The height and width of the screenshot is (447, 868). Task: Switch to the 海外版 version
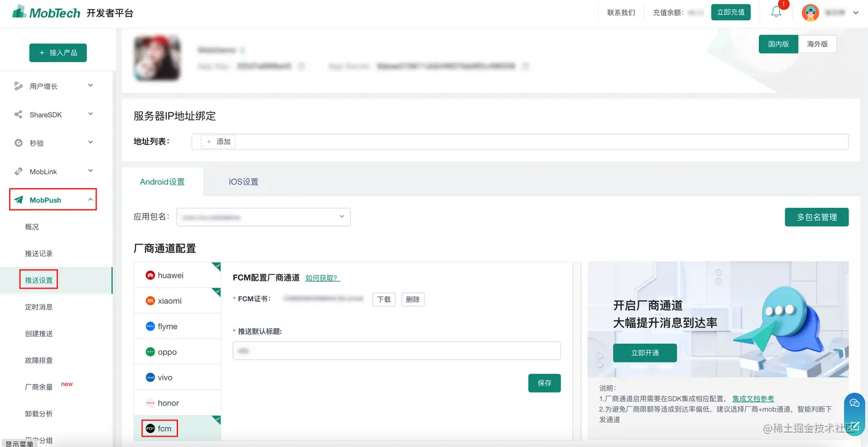[x=817, y=44]
